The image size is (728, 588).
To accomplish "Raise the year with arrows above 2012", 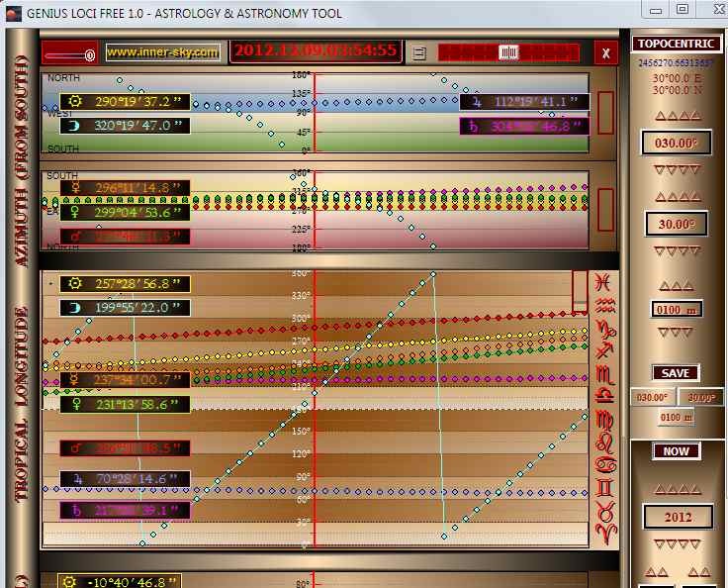I will 678,489.
